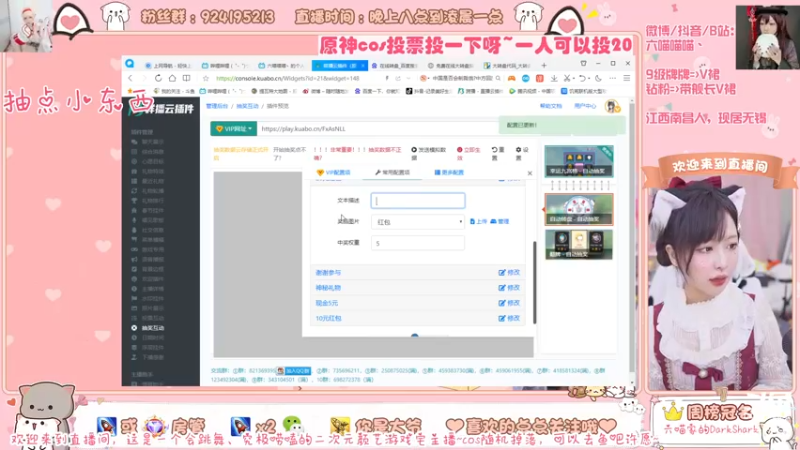
Task: Open 更多配置 tab
Action: click(449, 172)
